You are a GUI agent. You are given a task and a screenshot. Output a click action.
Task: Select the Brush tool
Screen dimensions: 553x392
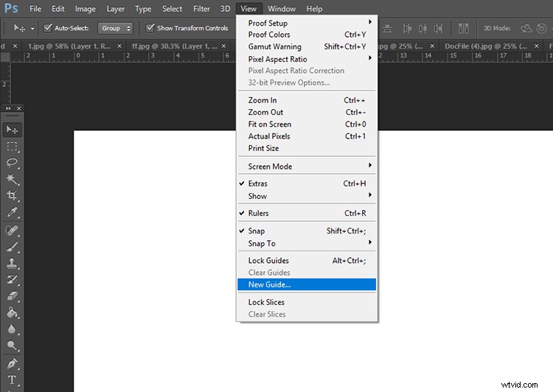tap(12, 247)
